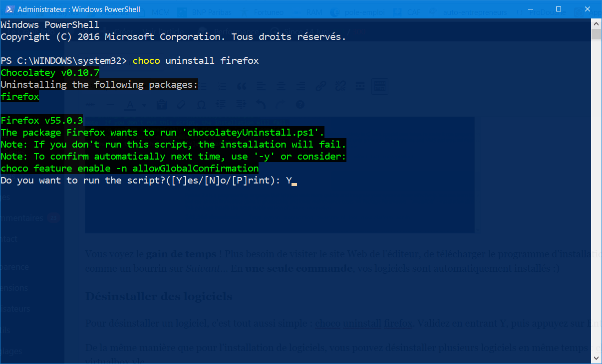Screen dimensions: 602x364
Task: Click the 'Firefox v55.0.3' line
Action: coord(42,121)
